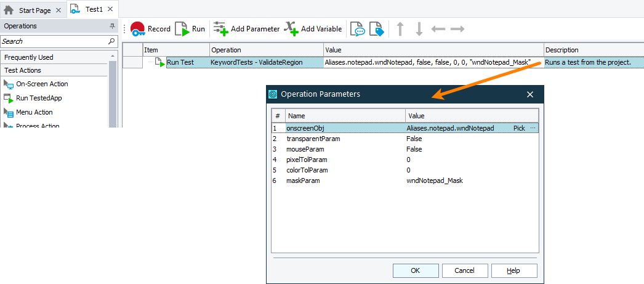This screenshot has width=644, height=284.
Task: Expand the Frequently Used category
Action: click(29, 57)
